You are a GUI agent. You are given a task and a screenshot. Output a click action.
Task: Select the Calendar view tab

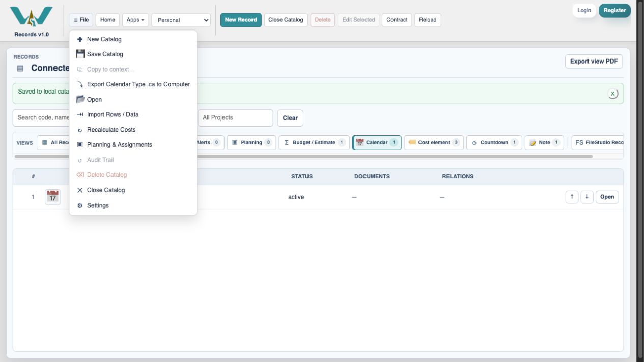point(377,142)
